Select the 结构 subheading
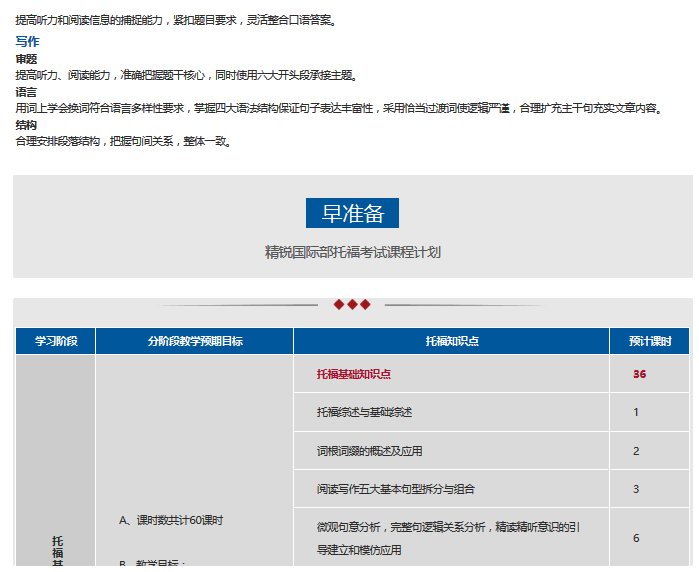The height and width of the screenshot is (572, 699). tap(26, 125)
